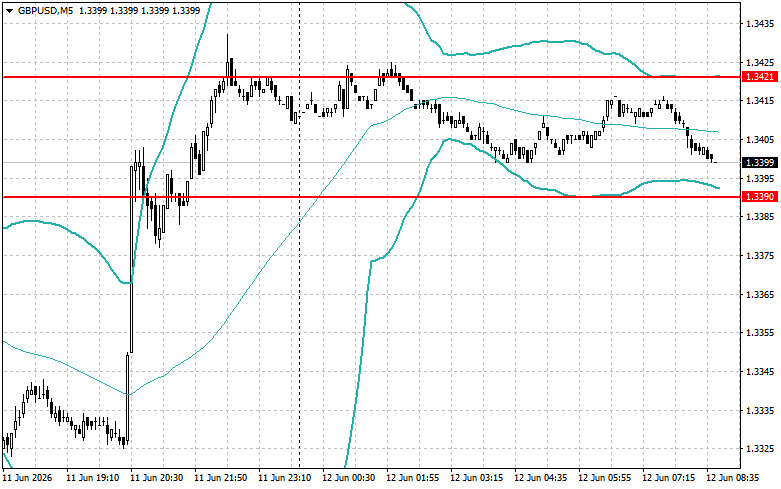Select the 1.3385 price axis label

tap(760, 217)
